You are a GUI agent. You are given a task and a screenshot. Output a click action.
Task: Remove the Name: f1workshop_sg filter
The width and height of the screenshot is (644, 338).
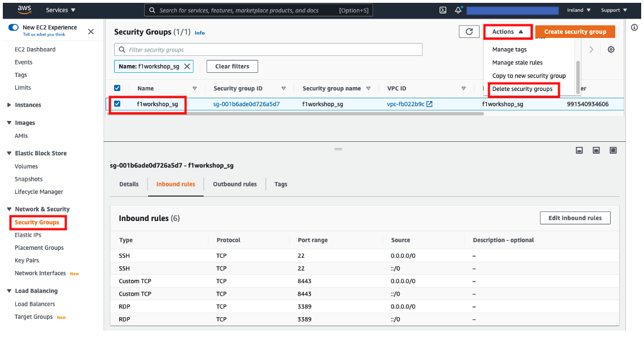click(x=187, y=67)
